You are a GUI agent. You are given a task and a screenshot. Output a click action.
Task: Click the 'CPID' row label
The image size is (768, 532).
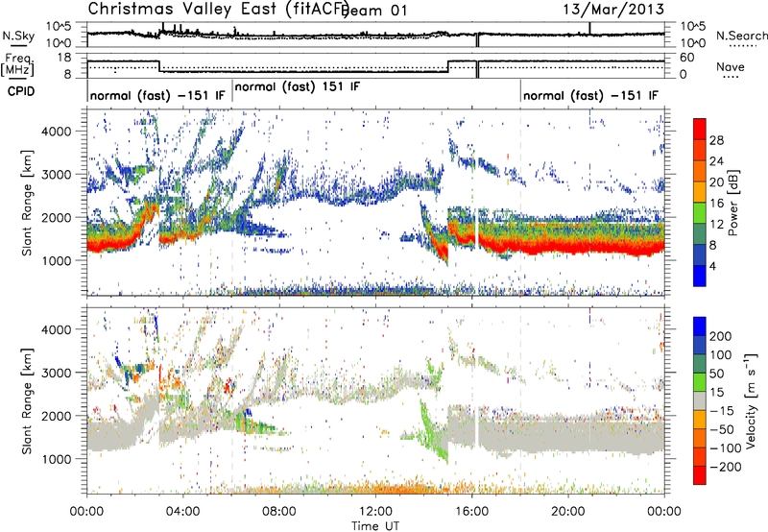coord(21,91)
